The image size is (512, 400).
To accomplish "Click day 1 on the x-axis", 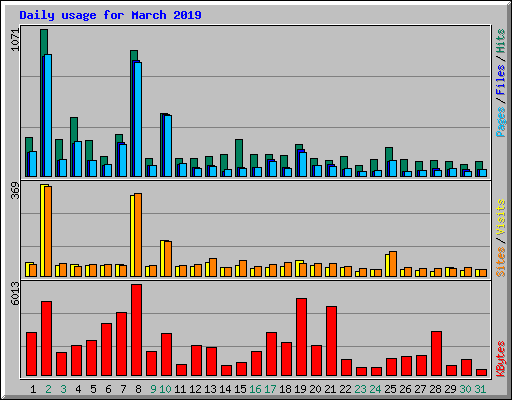I will 33,389.
